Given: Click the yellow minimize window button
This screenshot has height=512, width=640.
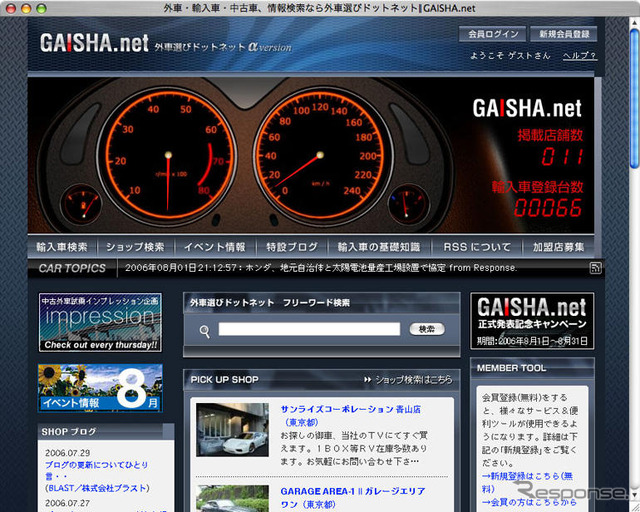Looking at the screenshot, I should (x=26, y=8).
